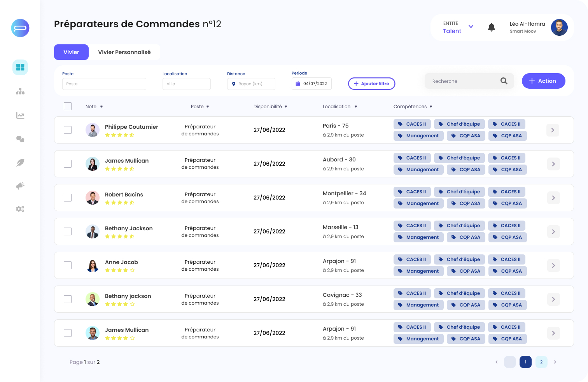Go to page 2 in pagination
Screen dimensions: 588x382
click(x=541, y=362)
